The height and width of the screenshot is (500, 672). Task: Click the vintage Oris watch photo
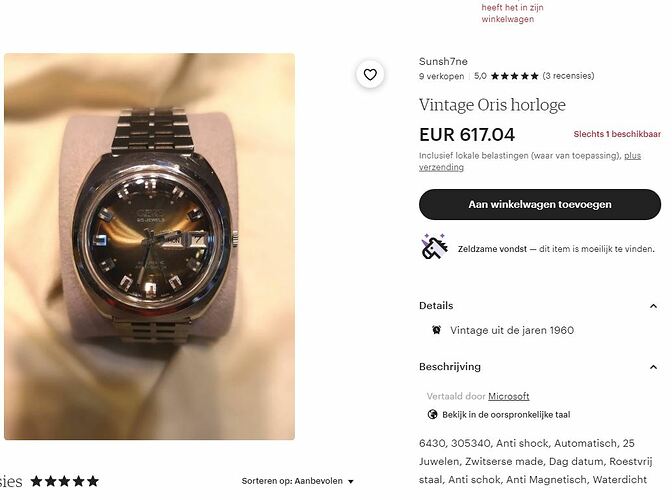pyautogui.click(x=150, y=246)
